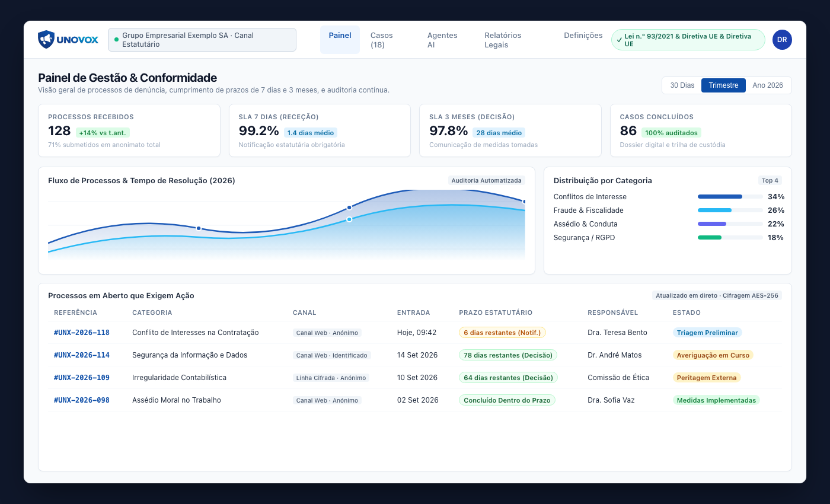Image resolution: width=830 pixels, height=504 pixels.
Task: Click the Responsável column header
Action: (612, 312)
